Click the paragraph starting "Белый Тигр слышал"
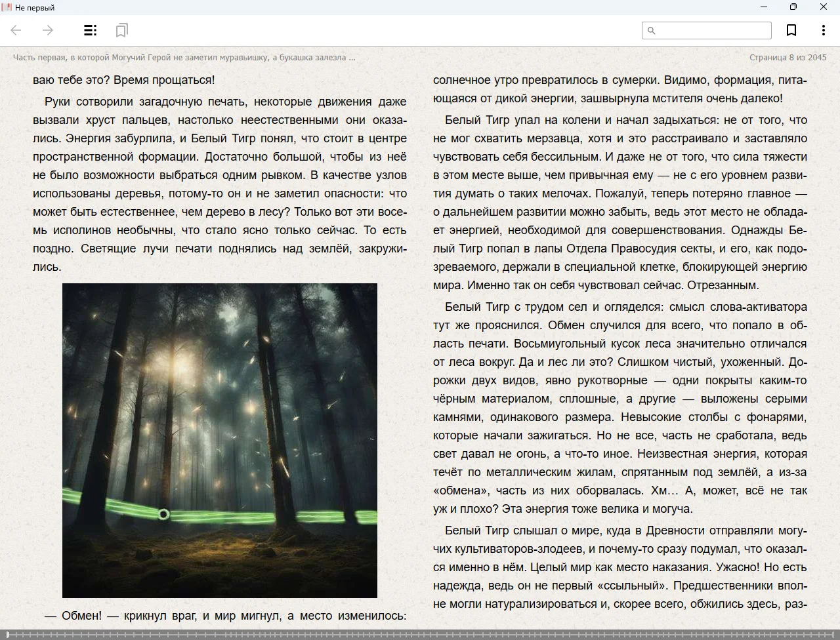The height and width of the screenshot is (640, 840). (620, 567)
